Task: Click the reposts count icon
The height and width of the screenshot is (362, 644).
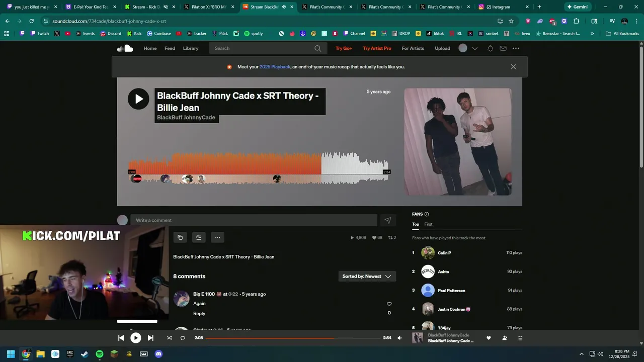Action: 392,237
